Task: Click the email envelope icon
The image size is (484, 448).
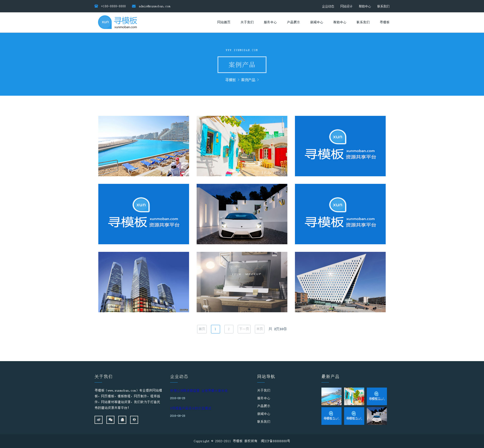Action: [134, 6]
